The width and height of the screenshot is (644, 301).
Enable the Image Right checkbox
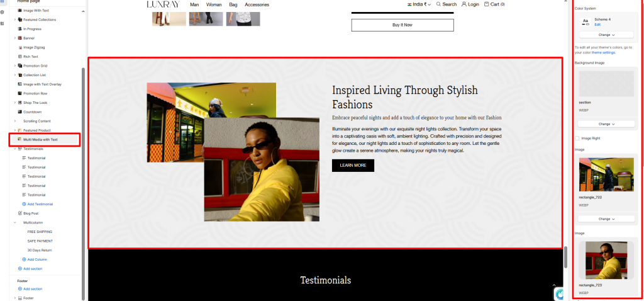click(x=577, y=138)
